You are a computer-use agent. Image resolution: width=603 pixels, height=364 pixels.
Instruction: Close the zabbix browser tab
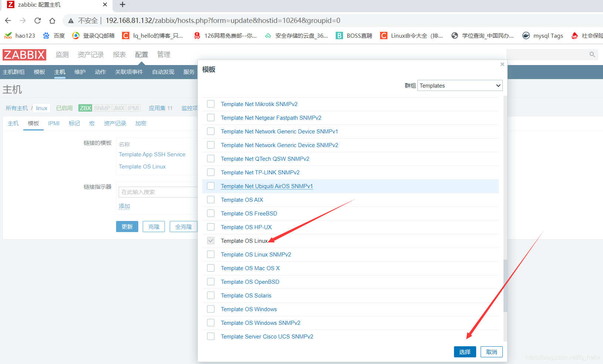[x=105, y=4]
